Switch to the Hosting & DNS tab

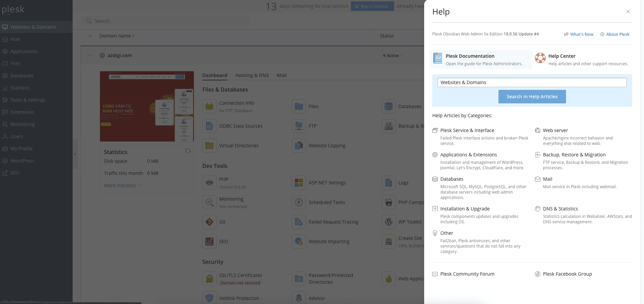pos(252,75)
